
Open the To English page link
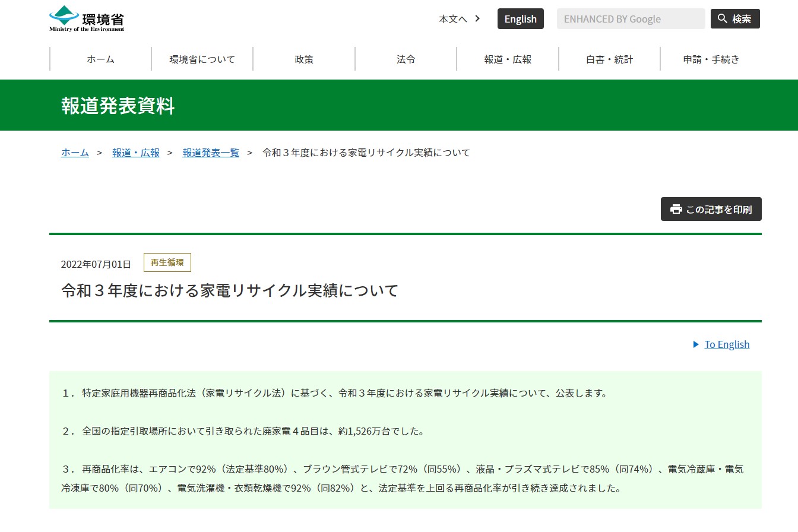click(727, 344)
